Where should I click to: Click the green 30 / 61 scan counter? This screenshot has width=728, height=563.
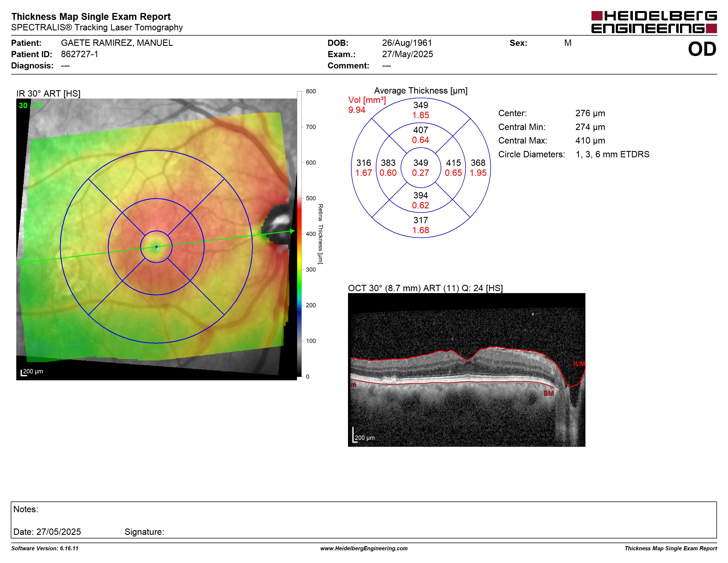click(x=31, y=106)
